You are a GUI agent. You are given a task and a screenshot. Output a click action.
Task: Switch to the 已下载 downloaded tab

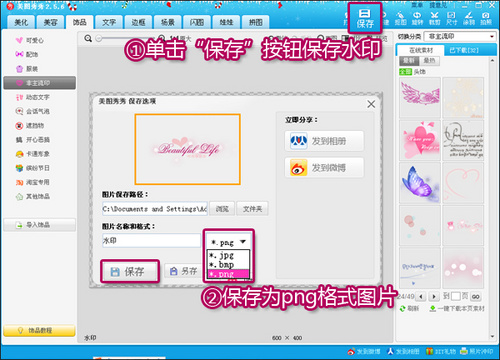point(464,50)
